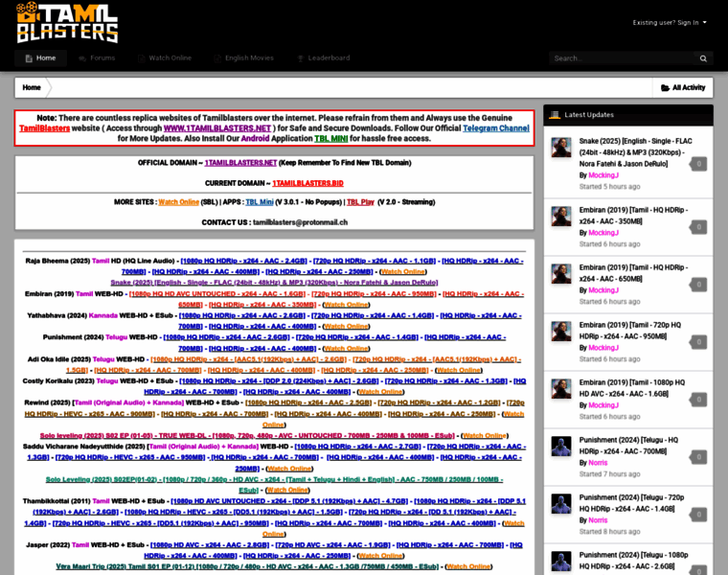Open the Watch Online navigation tab

[165, 58]
